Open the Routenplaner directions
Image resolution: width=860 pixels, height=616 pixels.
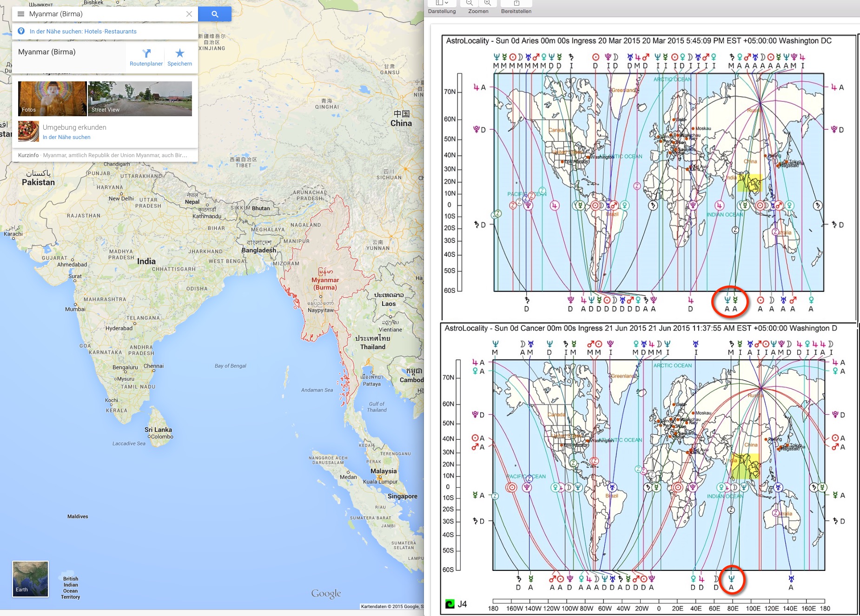pos(146,57)
